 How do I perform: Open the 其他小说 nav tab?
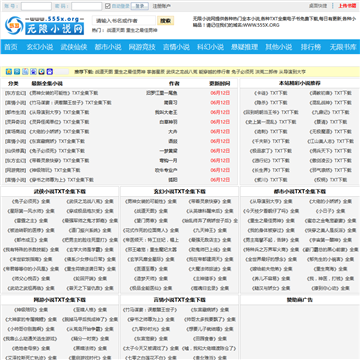(278, 47)
